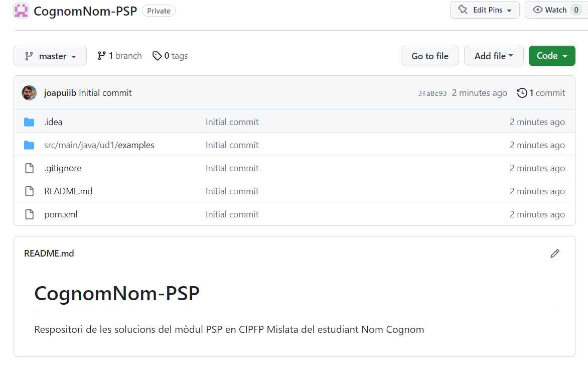Open commit history clock icon
This screenshot has height=372, width=588.
click(x=522, y=93)
